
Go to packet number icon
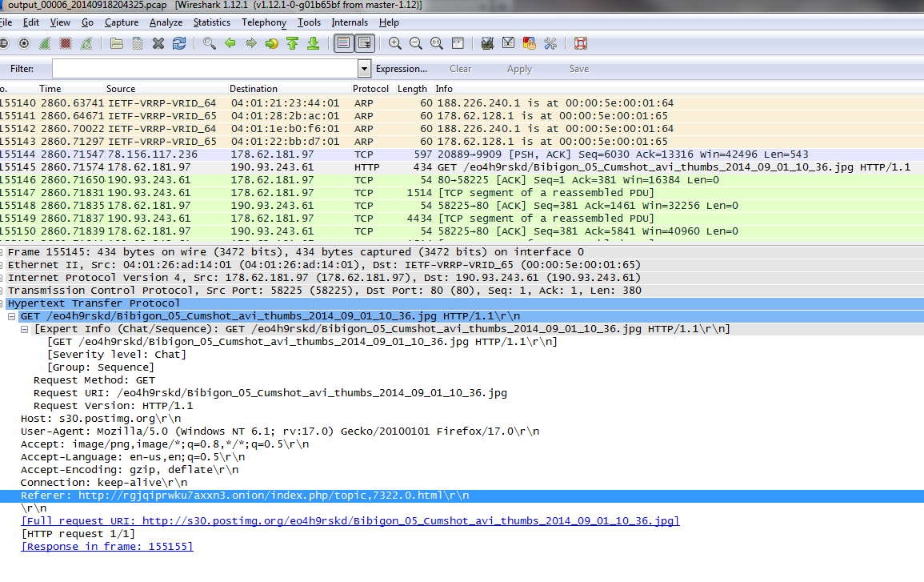pyautogui.click(x=272, y=44)
